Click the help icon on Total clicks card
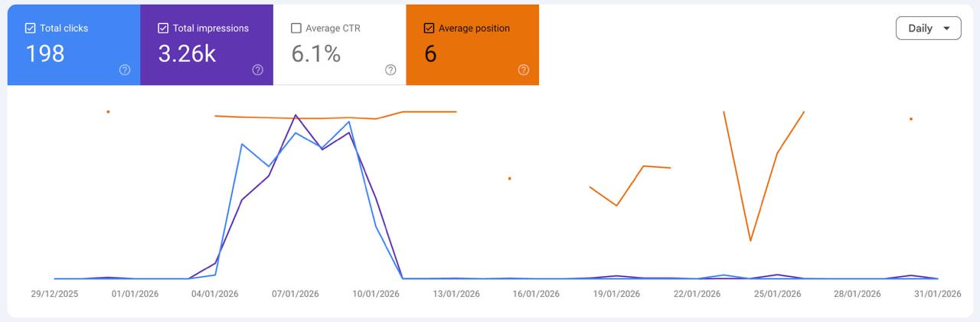This screenshot has height=322, width=980. point(125,70)
